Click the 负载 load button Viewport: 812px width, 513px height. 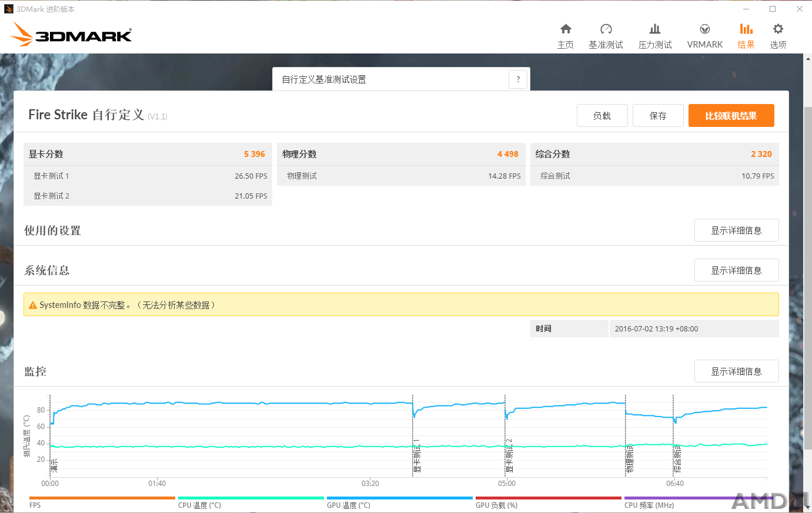pos(602,116)
